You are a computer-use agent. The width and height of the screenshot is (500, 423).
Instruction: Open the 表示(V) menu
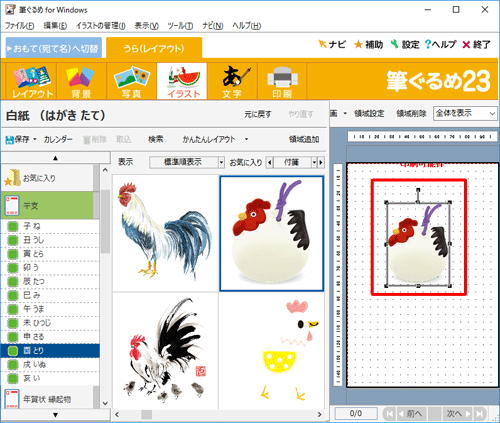pos(146,26)
